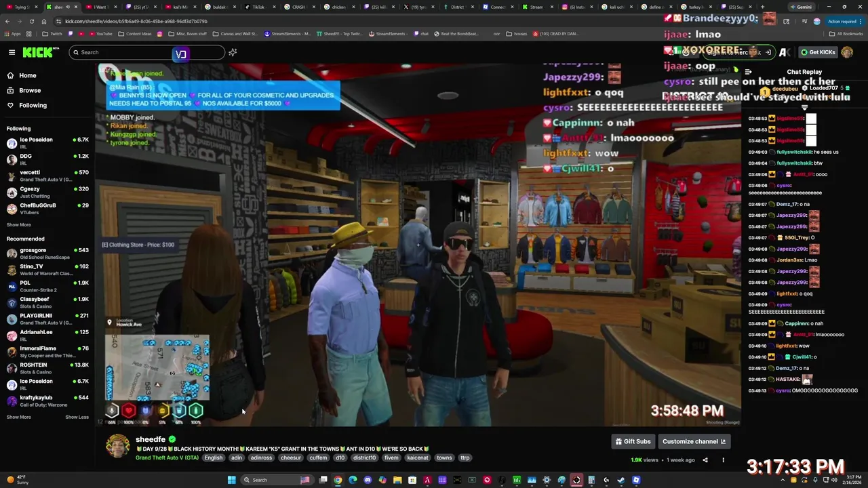Open AdrianahLee IRL channel

point(47,335)
